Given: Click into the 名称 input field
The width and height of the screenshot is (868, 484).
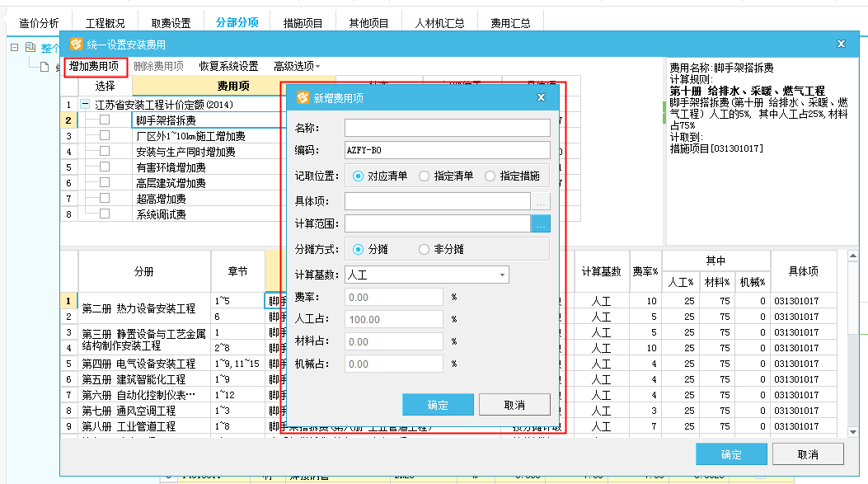Looking at the screenshot, I should pos(447,128).
